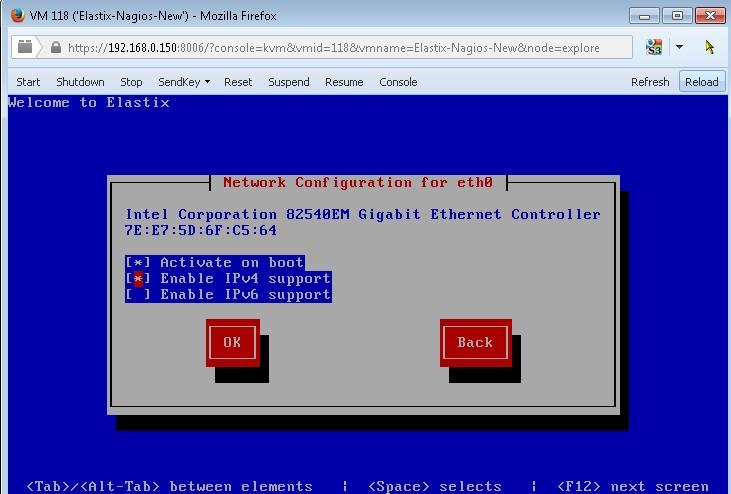
Task: Click the 'Network Configuration for eth0' title
Action: click(358, 182)
